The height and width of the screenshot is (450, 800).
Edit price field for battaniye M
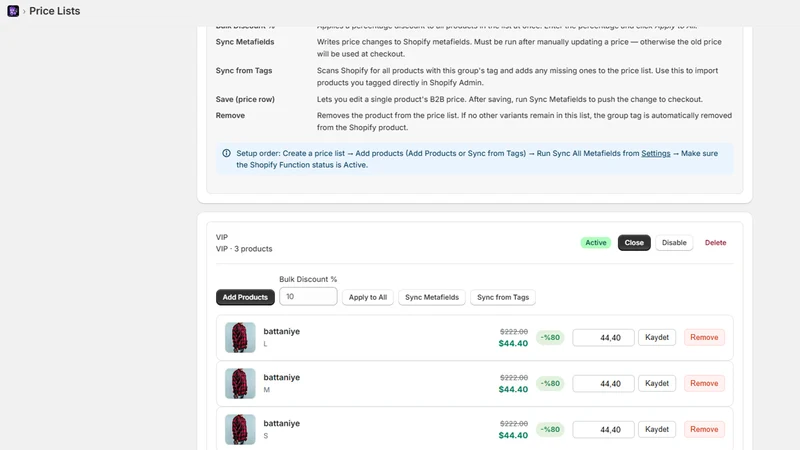pyautogui.click(x=603, y=383)
